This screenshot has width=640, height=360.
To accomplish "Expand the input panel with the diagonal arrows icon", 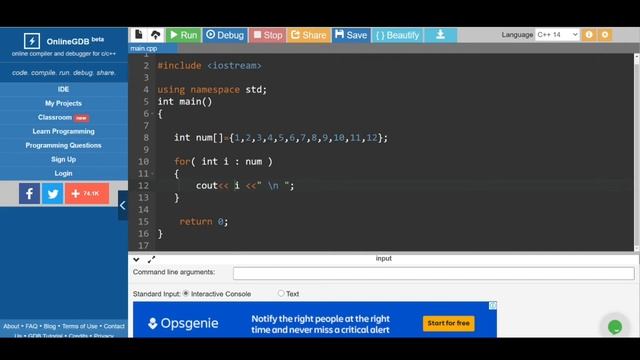I will 151,259.
